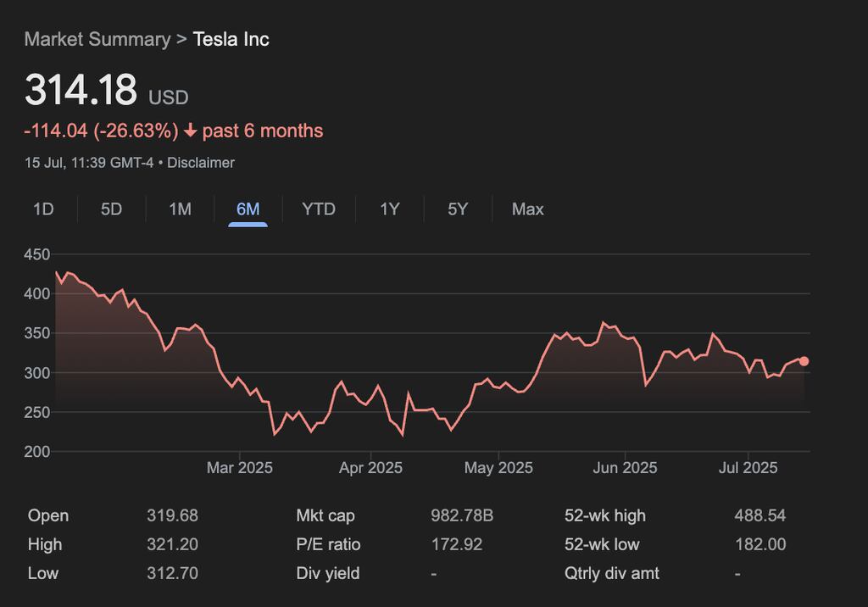Click the P/E ratio value 172.92
The width and height of the screenshot is (868, 607).
click(x=457, y=544)
